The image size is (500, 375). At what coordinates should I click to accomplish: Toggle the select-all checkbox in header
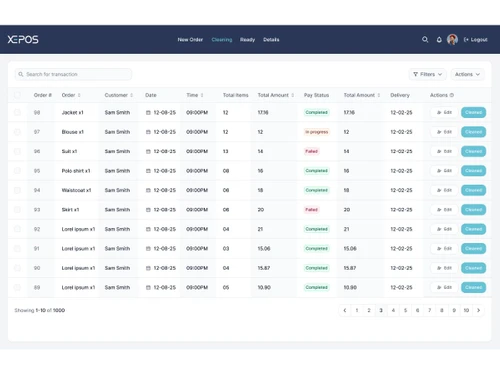pos(17,95)
